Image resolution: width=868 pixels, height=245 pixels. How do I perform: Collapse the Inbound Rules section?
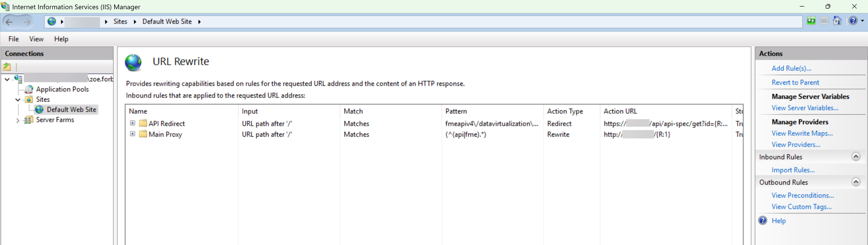pos(856,156)
